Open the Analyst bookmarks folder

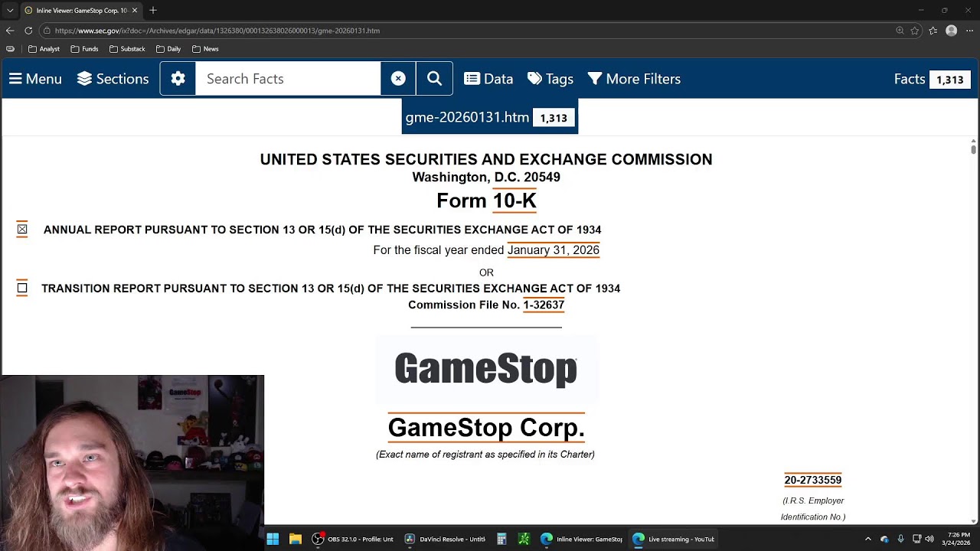tap(44, 49)
